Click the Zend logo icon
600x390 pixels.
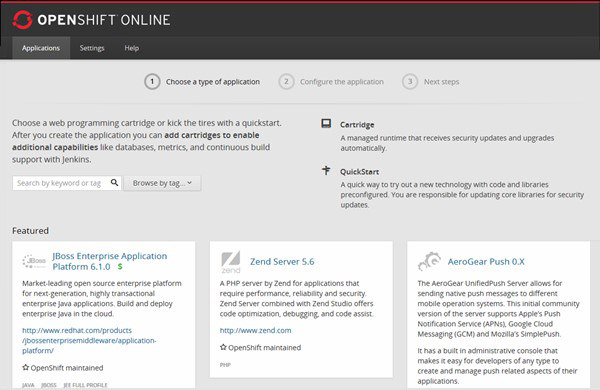[x=231, y=262]
